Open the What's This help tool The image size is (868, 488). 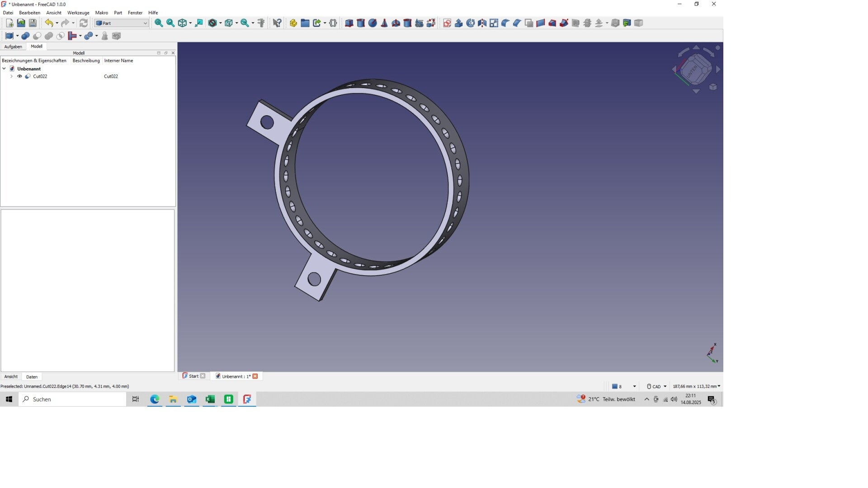277,23
